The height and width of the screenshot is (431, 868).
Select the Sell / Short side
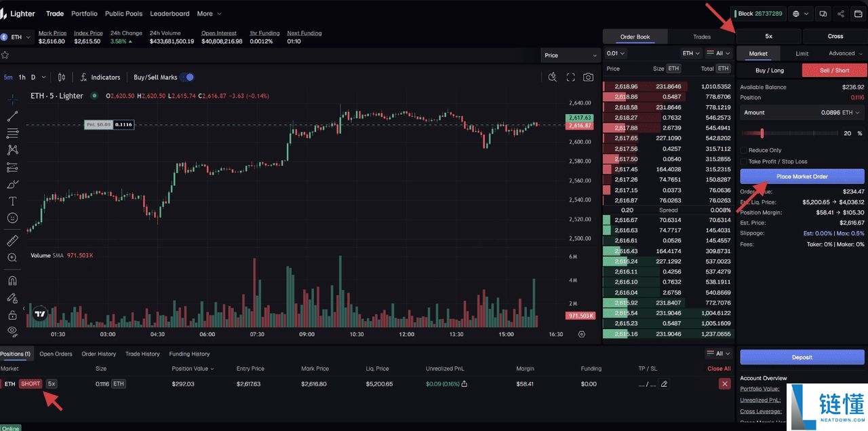(834, 70)
